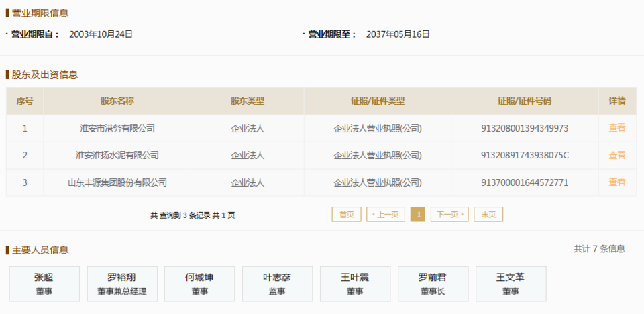Select personnel card 罗裕翔 董事兼总经理
This screenshot has height=314, width=644.
coord(122,284)
